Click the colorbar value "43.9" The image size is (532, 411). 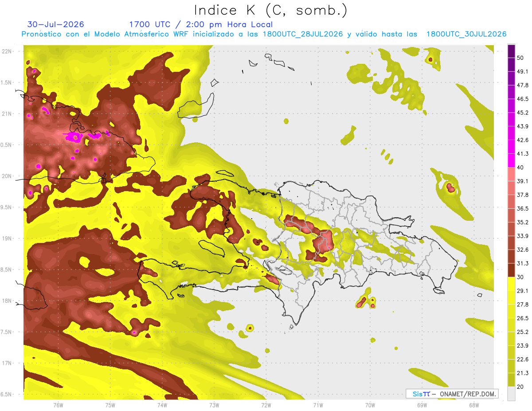pos(522,126)
